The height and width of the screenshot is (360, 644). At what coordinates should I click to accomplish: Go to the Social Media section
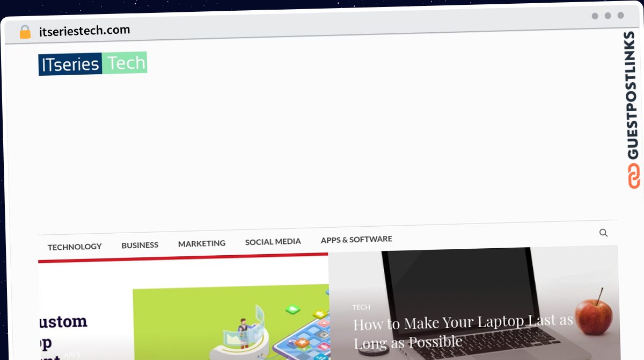point(273,242)
